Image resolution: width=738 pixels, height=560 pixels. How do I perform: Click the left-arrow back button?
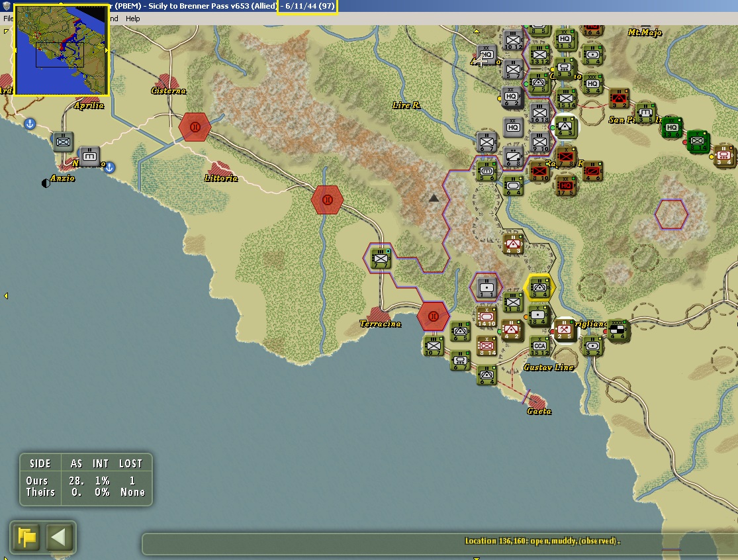pos(59,537)
